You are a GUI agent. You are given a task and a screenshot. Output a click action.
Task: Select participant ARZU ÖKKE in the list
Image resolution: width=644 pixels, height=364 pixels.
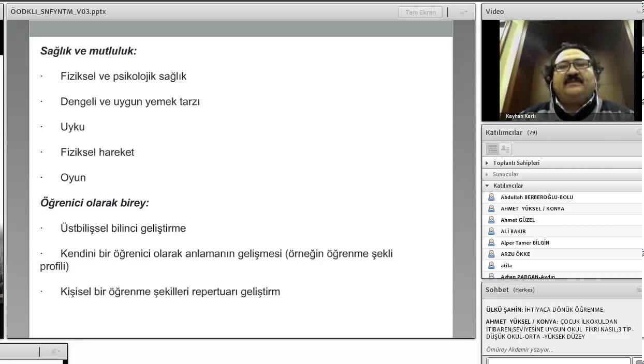(515, 254)
